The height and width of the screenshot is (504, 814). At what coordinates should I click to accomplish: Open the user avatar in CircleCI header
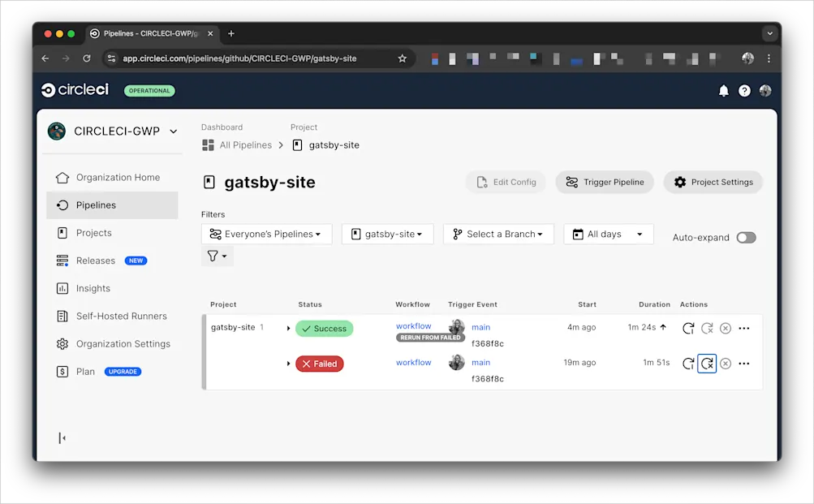765,91
